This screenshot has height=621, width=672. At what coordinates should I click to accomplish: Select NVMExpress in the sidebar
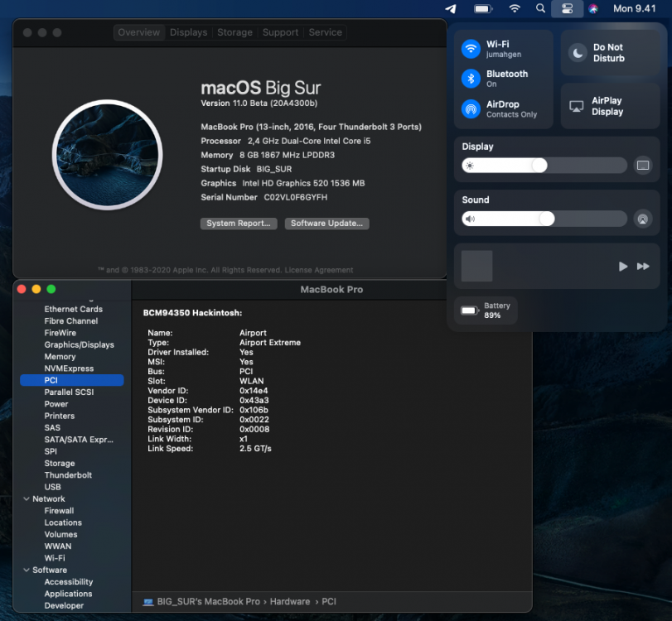point(69,368)
